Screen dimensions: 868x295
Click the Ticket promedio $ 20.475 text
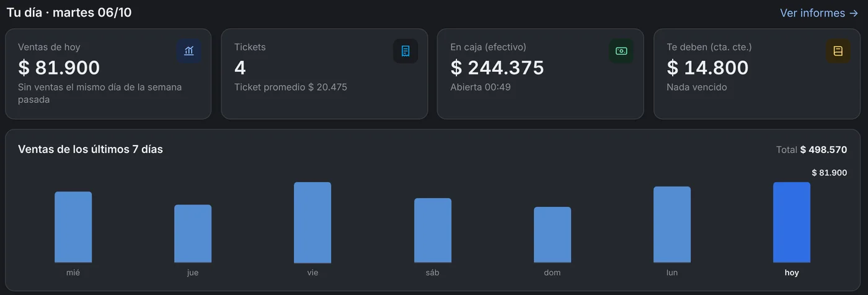pos(291,87)
